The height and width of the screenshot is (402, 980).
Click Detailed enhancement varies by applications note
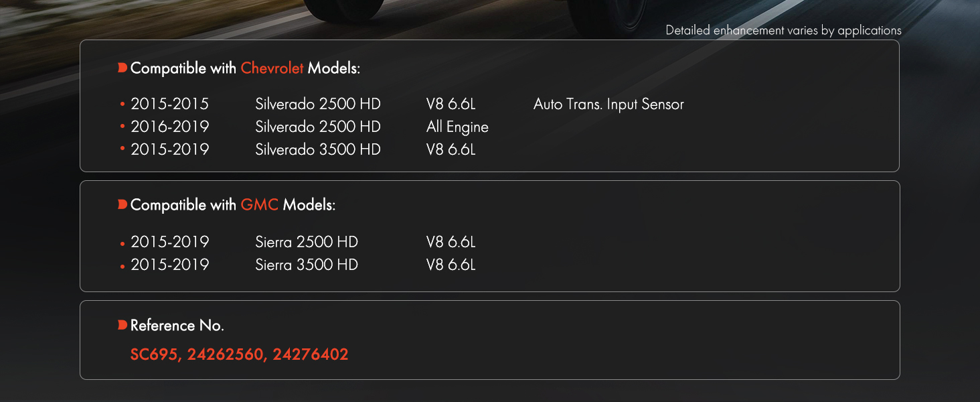[x=783, y=30]
